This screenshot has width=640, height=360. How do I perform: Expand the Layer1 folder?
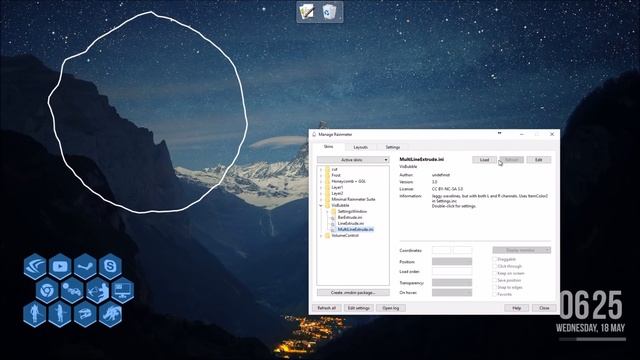tap(321, 187)
